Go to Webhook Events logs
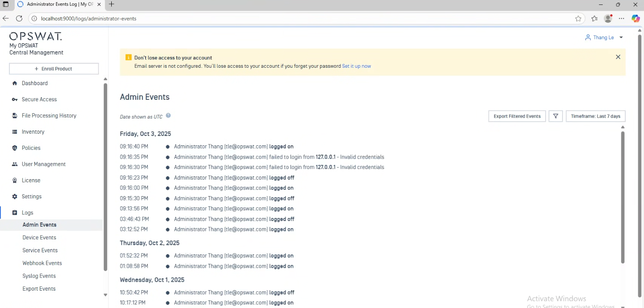This screenshot has width=644, height=308. click(42, 263)
